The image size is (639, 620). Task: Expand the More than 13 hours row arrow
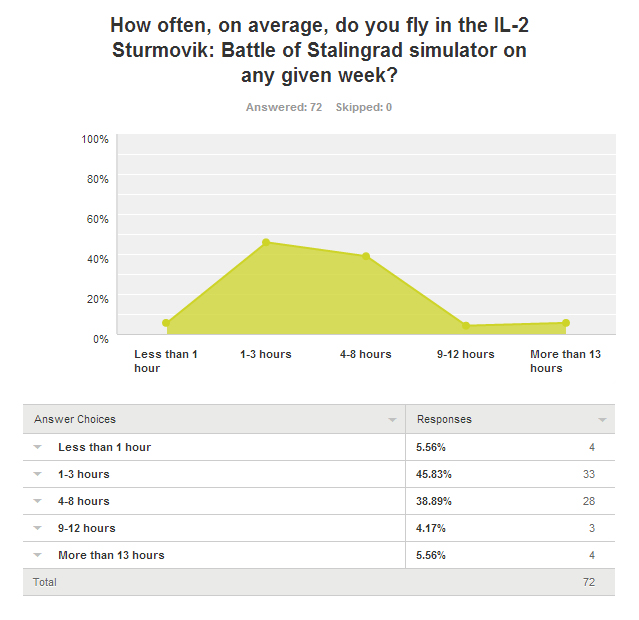pyautogui.click(x=37, y=555)
